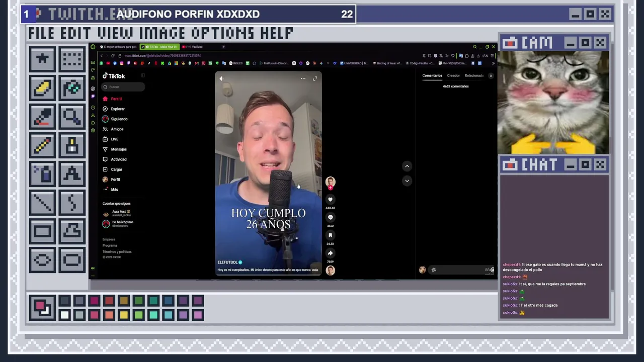The image size is (644, 362).
Task: Bookmark the ELEFUTBOL video
Action: pyautogui.click(x=330, y=235)
